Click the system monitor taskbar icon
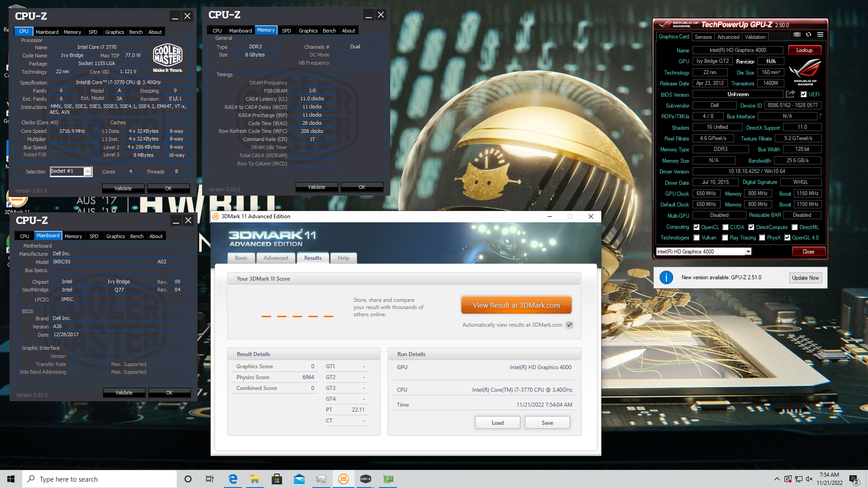 pos(321,479)
